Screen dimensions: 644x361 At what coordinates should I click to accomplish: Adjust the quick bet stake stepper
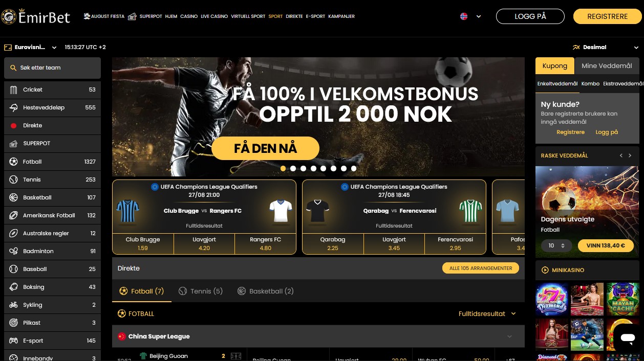(x=556, y=245)
